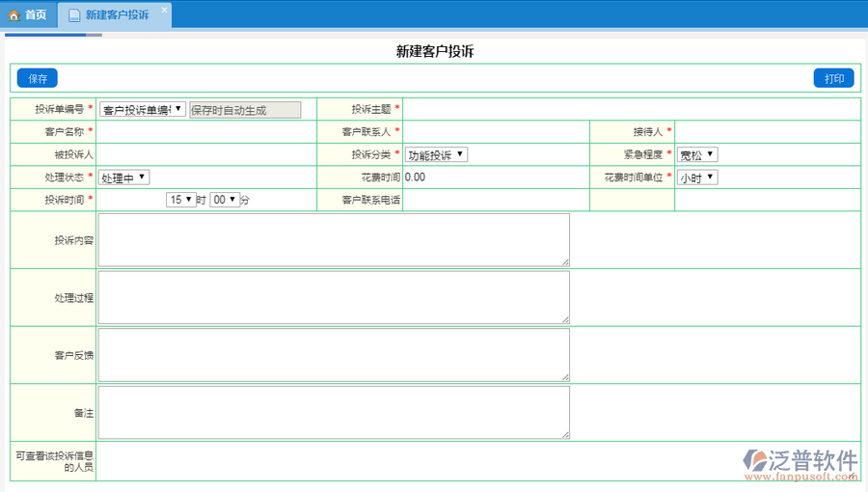The height and width of the screenshot is (492, 868).
Task: Change the 处理状态 dropdown from 处理中
Action: click(x=124, y=178)
